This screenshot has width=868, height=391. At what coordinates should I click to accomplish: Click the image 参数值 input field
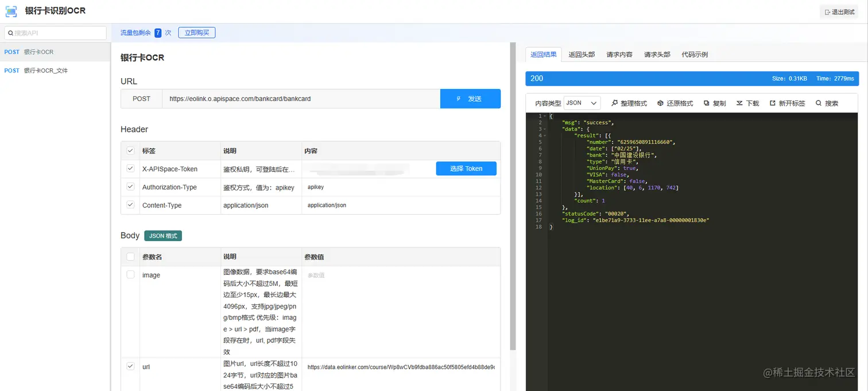tap(401, 275)
